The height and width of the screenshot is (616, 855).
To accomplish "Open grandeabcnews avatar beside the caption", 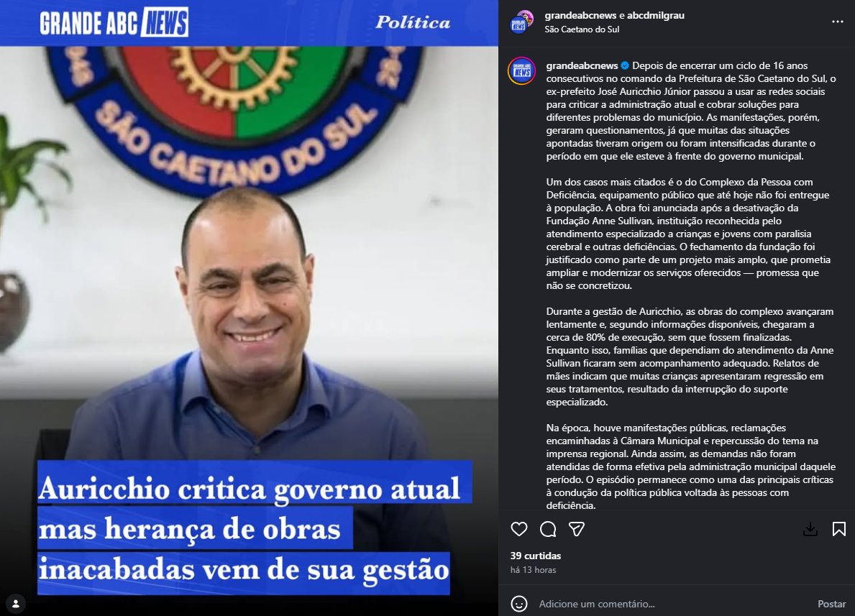I will [x=521, y=71].
